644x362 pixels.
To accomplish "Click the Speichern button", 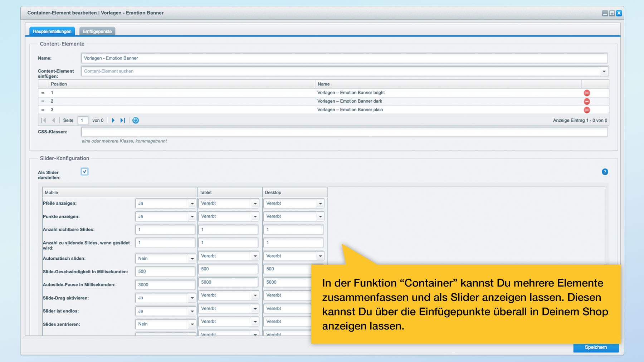I will [596, 347].
